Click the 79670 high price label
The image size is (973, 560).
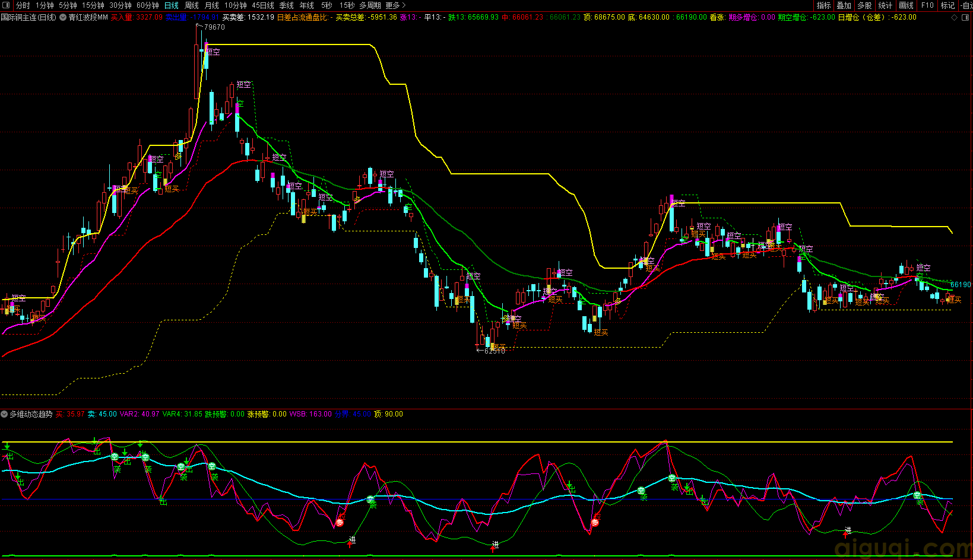click(x=214, y=27)
